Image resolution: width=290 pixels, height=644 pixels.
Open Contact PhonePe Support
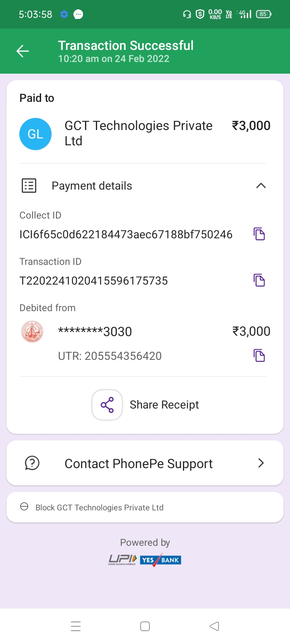139,464
